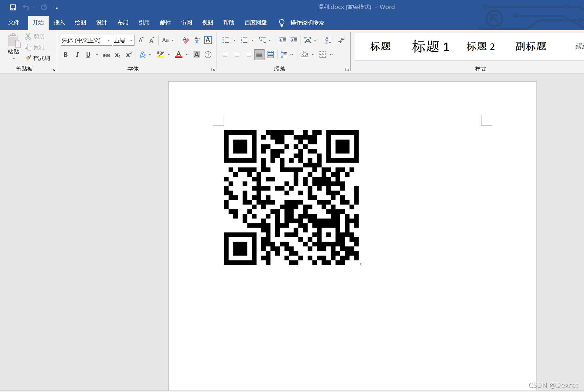Toggle strikethrough abc formatting
The image size is (584, 392).
107,55
